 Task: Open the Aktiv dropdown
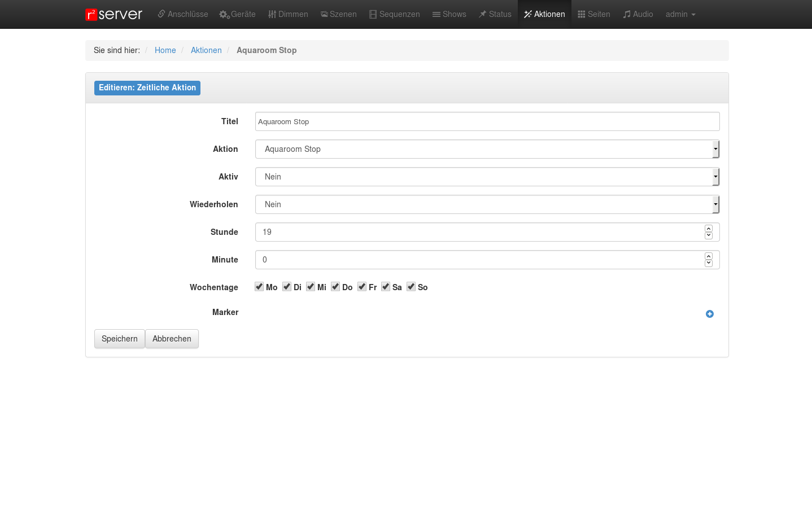tap(715, 177)
